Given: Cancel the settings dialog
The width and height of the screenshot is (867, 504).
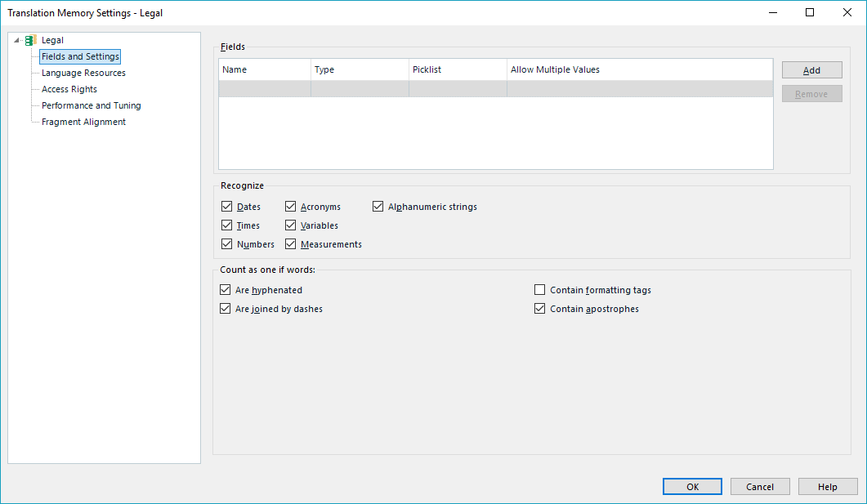Looking at the screenshot, I should coord(760,486).
